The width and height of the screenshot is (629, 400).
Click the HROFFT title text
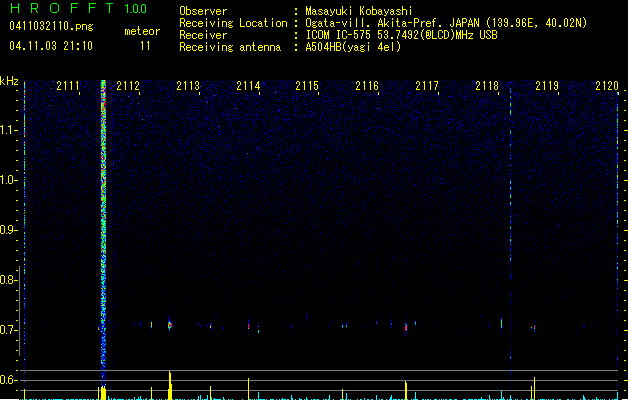pyautogui.click(x=62, y=8)
